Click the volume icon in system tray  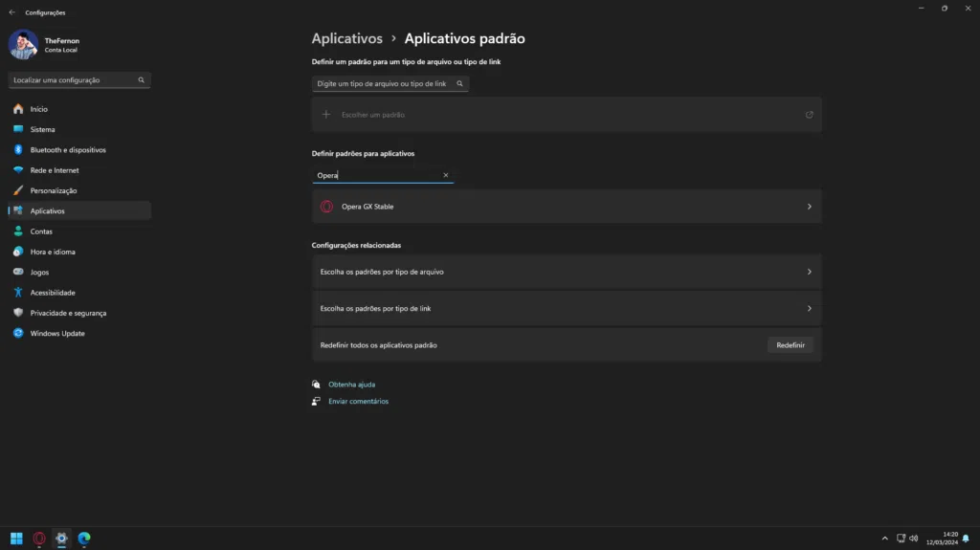(x=914, y=539)
